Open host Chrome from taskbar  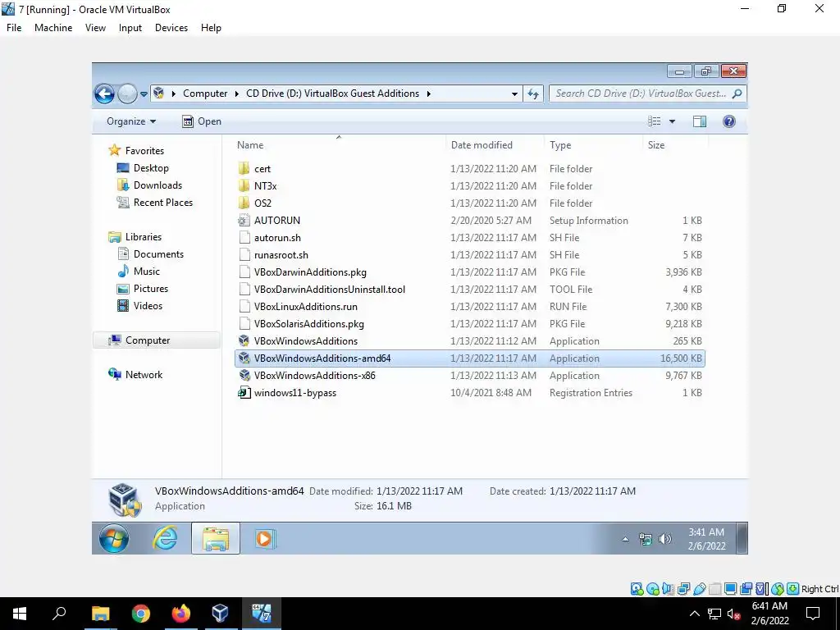point(141,614)
